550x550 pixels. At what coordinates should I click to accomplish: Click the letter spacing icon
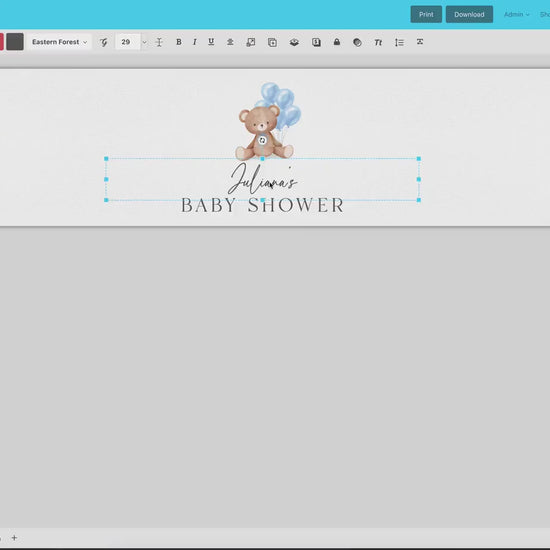coord(420,42)
